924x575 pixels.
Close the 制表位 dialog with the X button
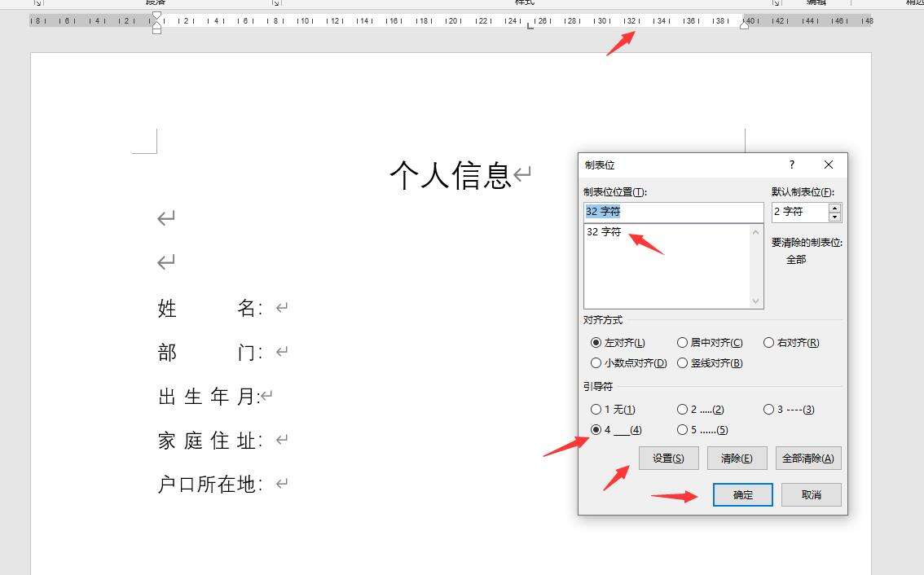829,165
